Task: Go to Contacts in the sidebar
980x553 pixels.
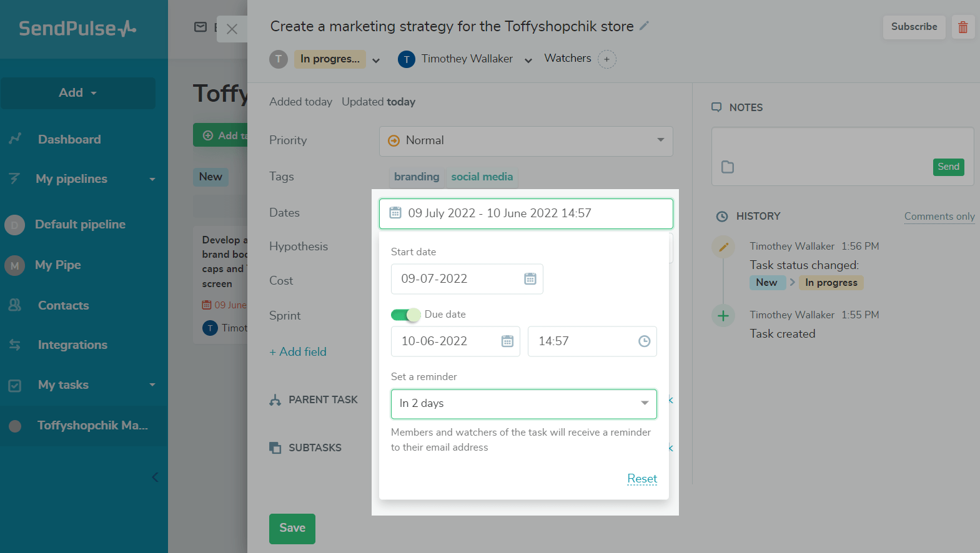Action: click(63, 305)
